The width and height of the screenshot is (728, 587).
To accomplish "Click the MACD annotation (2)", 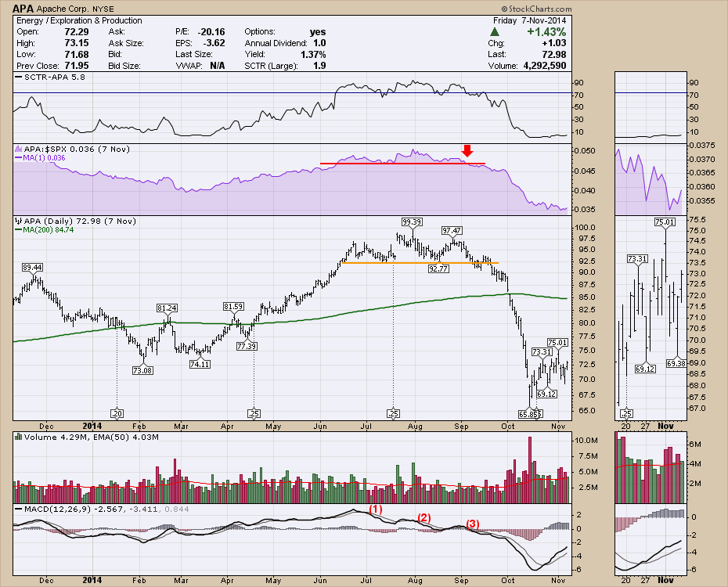I will (x=424, y=517).
